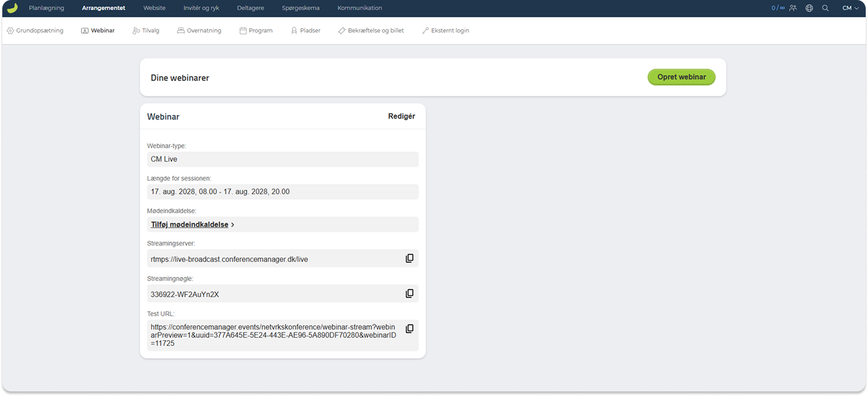
Task: Switch to the Tilvalg tab
Action: [x=146, y=30]
